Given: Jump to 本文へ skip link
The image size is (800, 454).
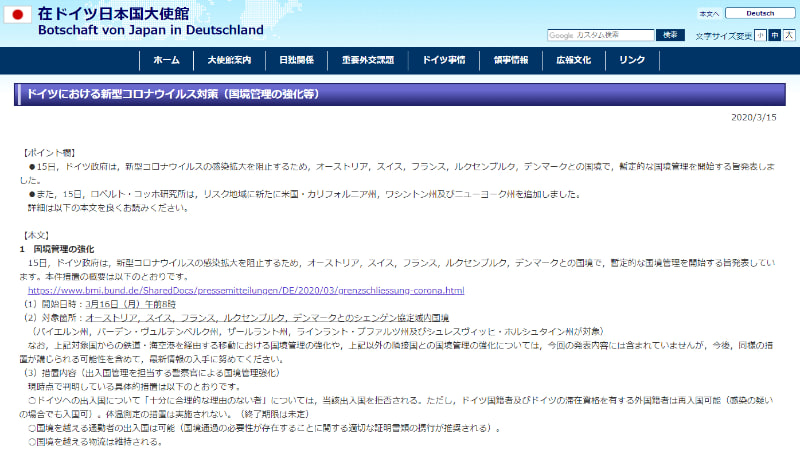Looking at the screenshot, I should [709, 14].
